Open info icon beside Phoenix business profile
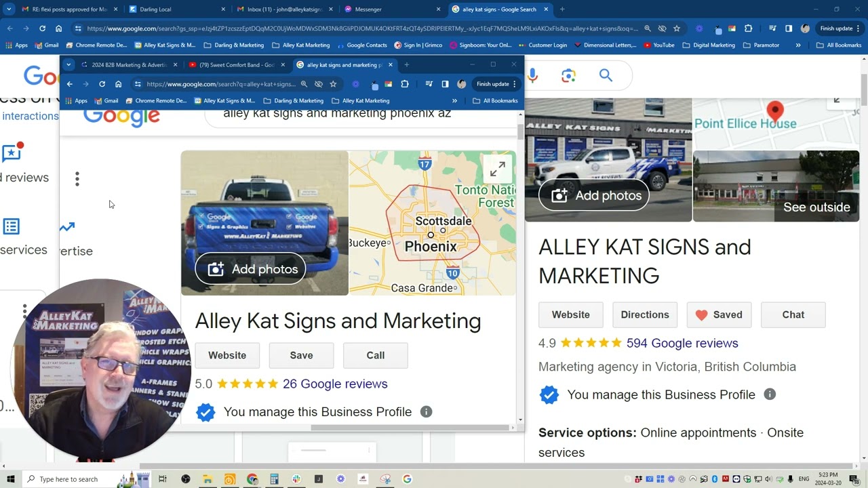Screen dimensions: 868x488 tap(426, 411)
